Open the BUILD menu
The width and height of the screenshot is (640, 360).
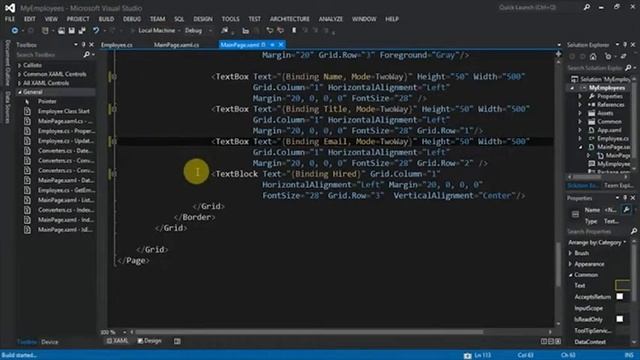pos(106,19)
